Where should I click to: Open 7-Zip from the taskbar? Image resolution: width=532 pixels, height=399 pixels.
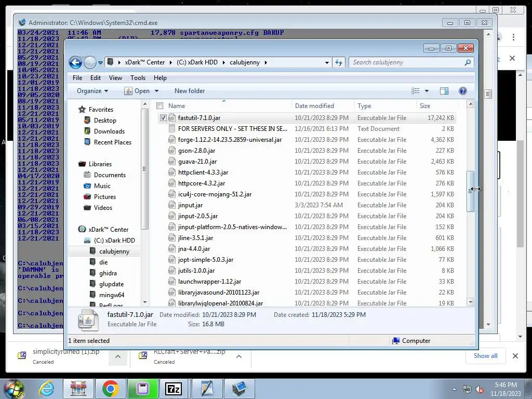pyautogui.click(x=173, y=389)
